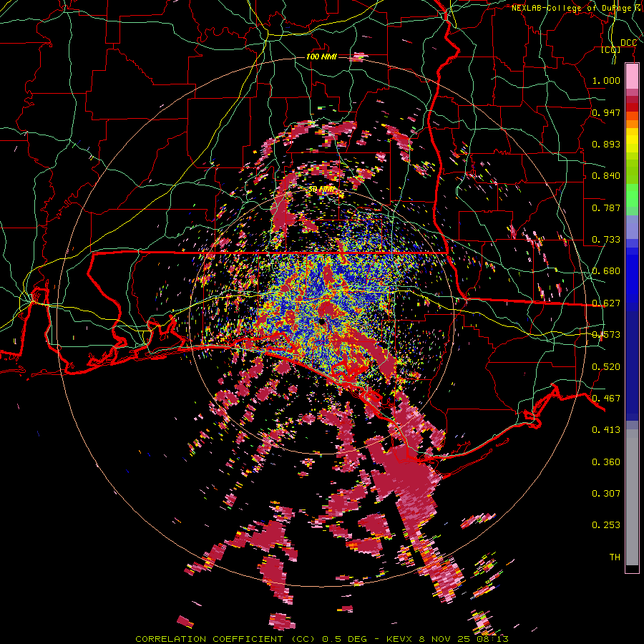Click the 0.787 scale value
This screenshot has height=644, width=644.
tap(606, 208)
